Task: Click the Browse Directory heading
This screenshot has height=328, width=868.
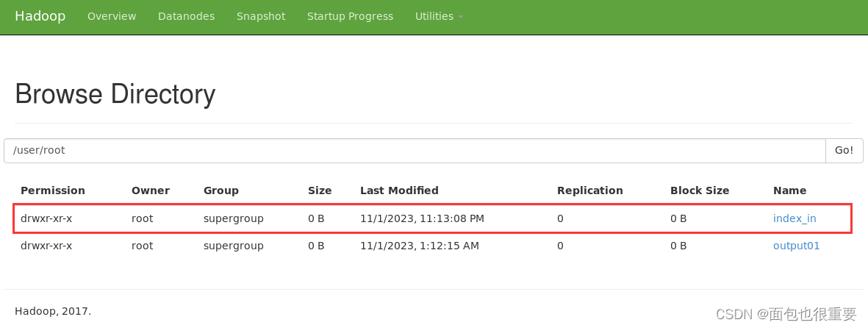Action: tap(115, 94)
